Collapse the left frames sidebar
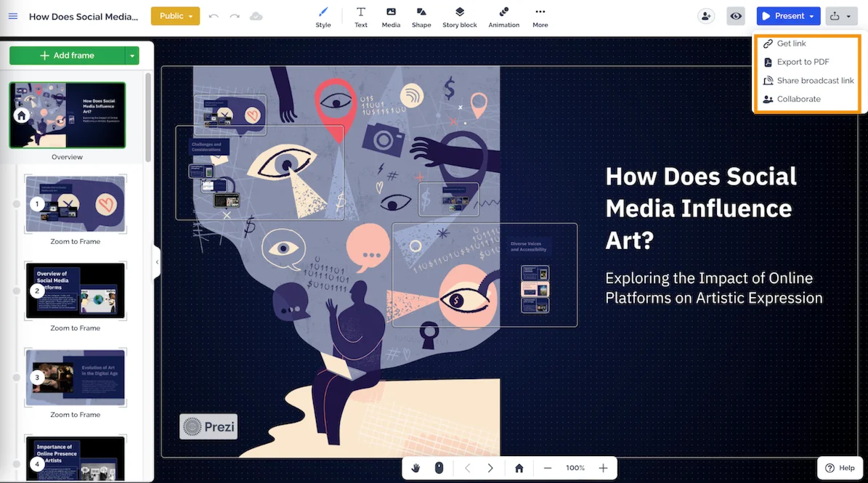Image resolution: width=868 pixels, height=483 pixels. point(157,262)
